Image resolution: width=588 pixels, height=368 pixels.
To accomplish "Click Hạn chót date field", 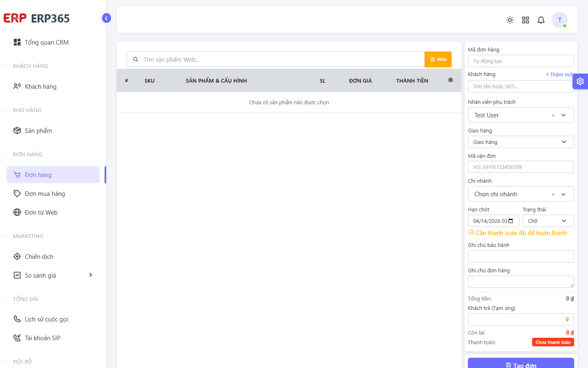I will [494, 221].
